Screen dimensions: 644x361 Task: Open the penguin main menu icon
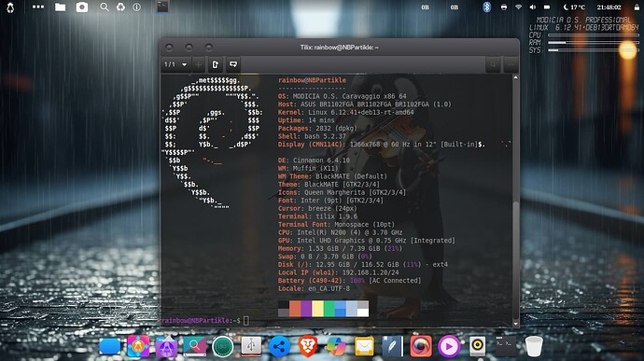[x=10, y=7]
